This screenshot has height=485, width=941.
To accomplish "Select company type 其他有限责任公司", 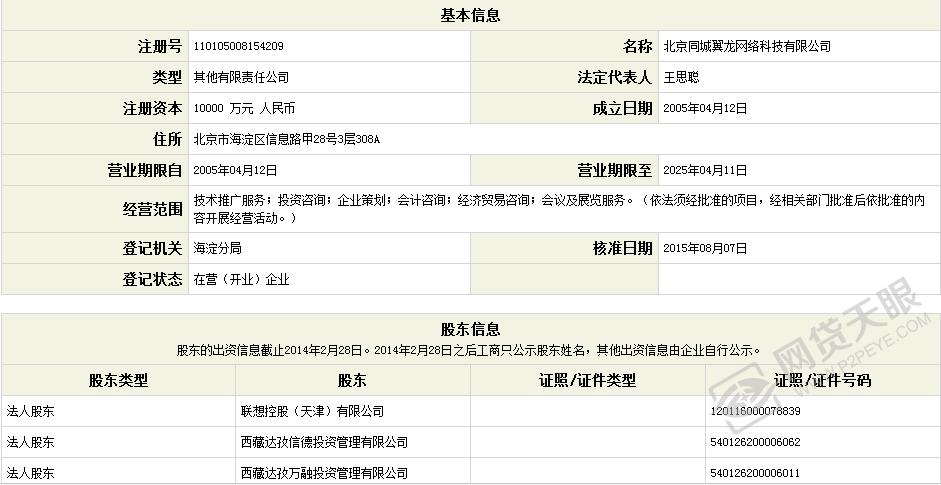I will (x=241, y=77).
